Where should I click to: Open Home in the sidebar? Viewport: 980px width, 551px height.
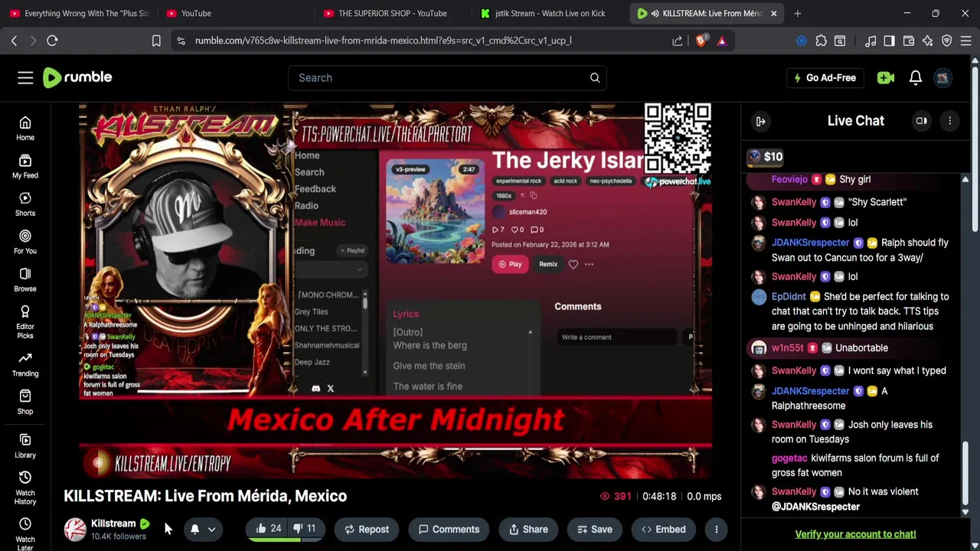(25, 129)
